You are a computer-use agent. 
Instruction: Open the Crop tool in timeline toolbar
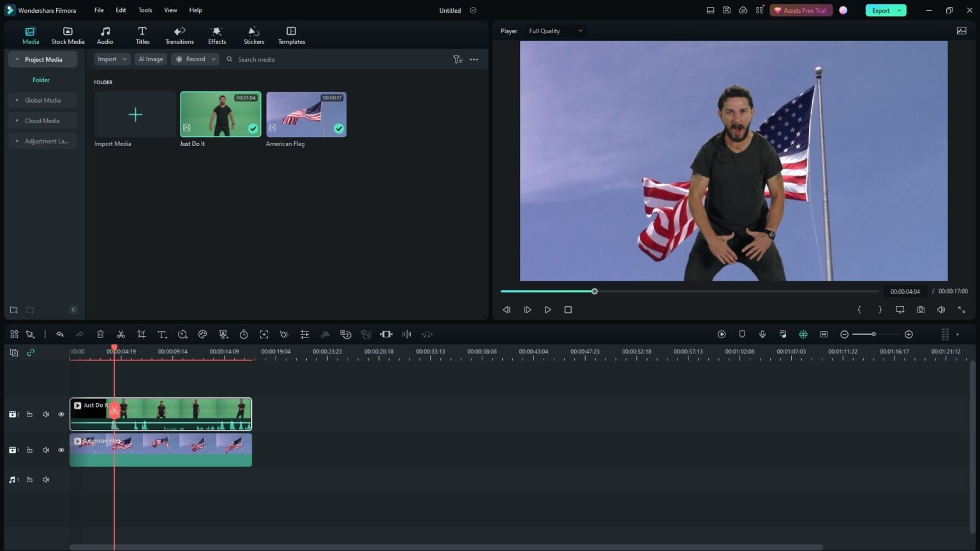tap(141, 334)
